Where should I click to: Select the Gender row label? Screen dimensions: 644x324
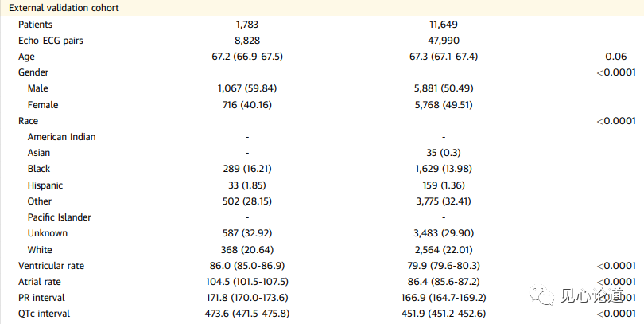[33, 72]
